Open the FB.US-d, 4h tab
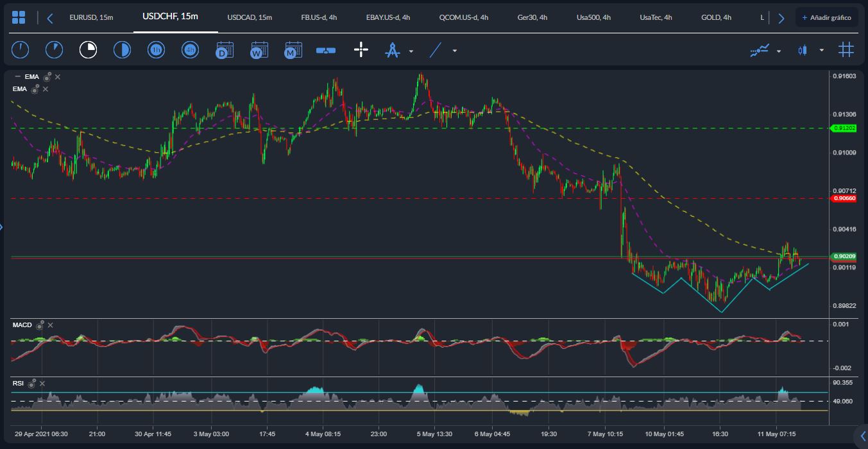 319,17
